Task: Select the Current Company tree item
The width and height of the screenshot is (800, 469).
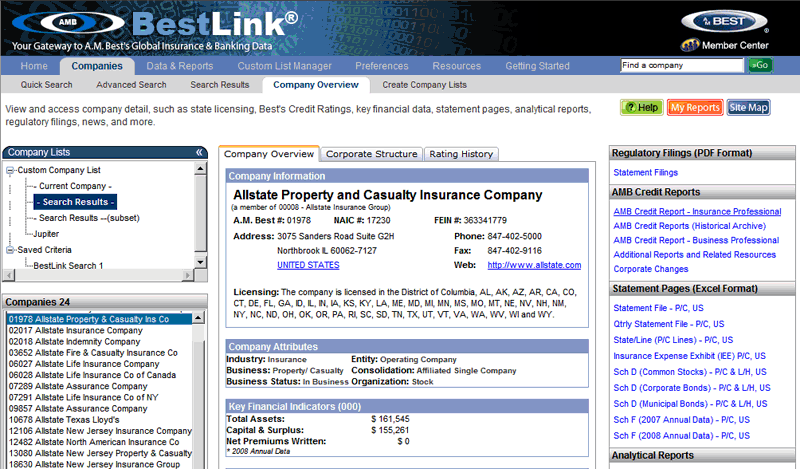Action: coord(72,186)
